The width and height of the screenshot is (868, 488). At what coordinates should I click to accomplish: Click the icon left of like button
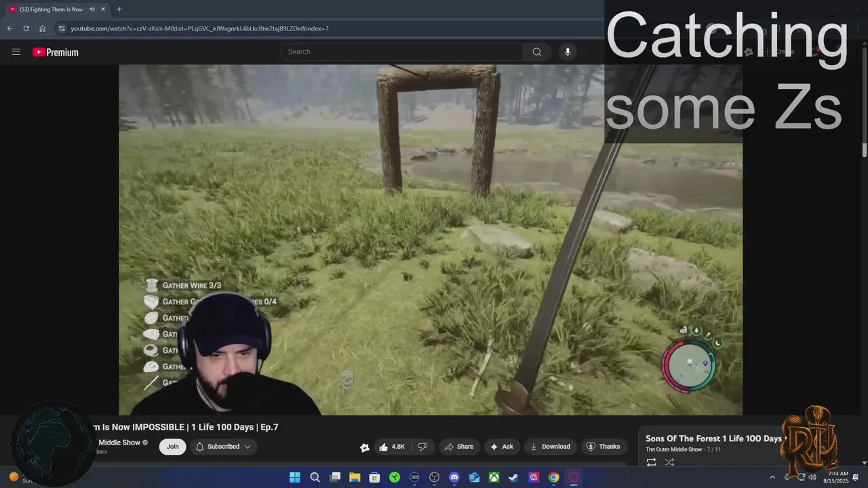point(365,447)
